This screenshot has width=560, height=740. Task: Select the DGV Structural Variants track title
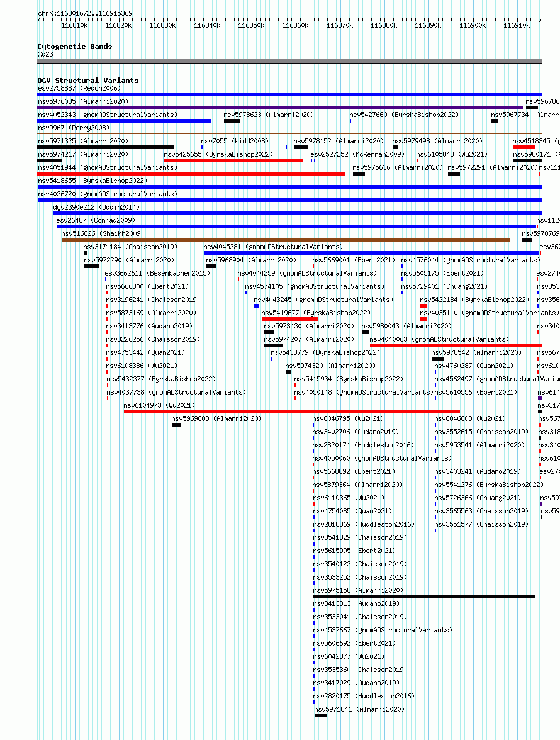[87, 81]
